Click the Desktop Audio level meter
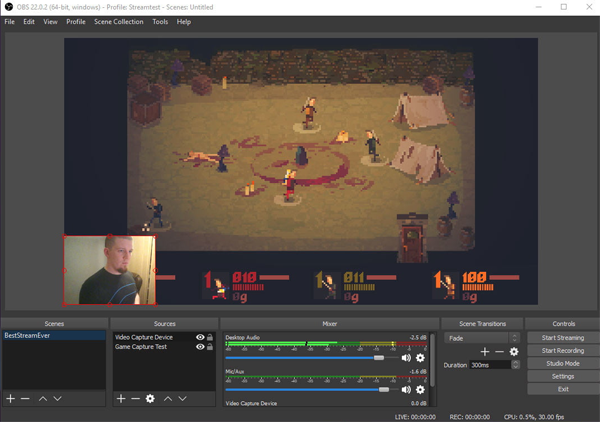Viewport: 600px width, 422px height. 326,344
